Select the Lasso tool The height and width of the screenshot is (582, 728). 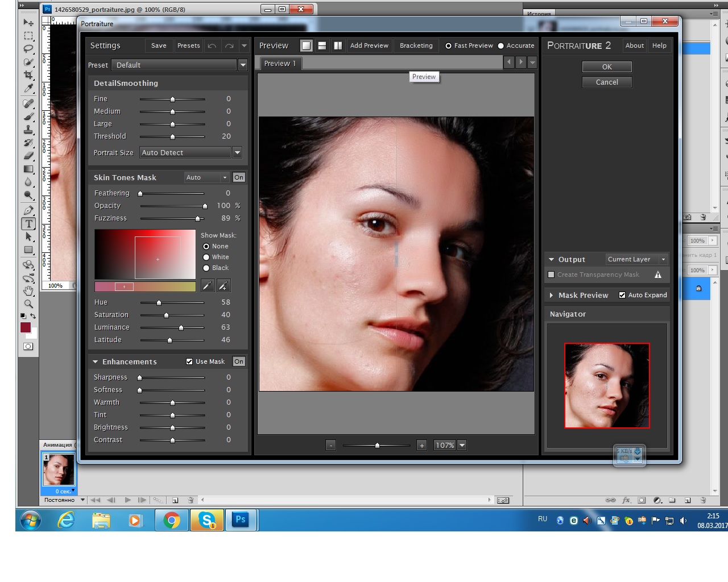click(x=28, y=49)
